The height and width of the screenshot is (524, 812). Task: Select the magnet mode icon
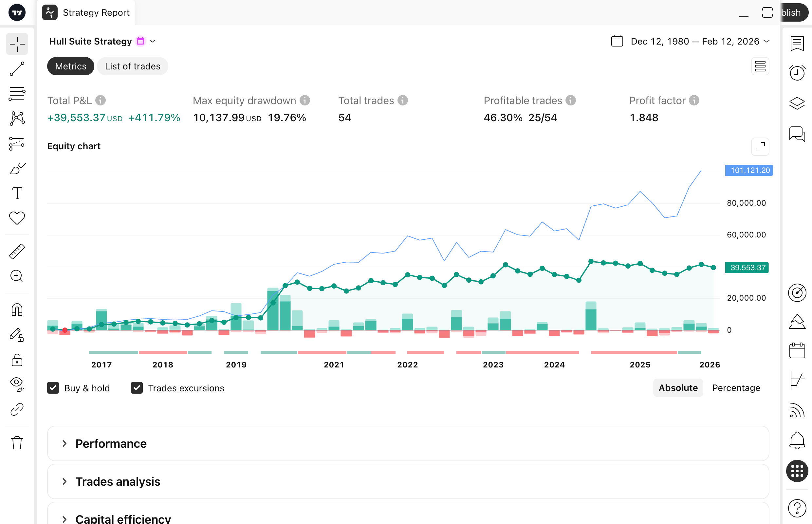click(x=17, y=309)
